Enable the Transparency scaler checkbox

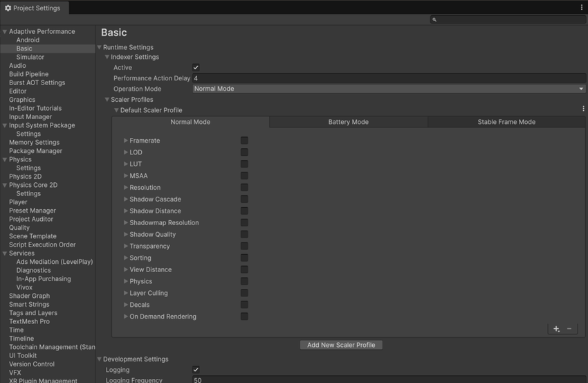244,246
